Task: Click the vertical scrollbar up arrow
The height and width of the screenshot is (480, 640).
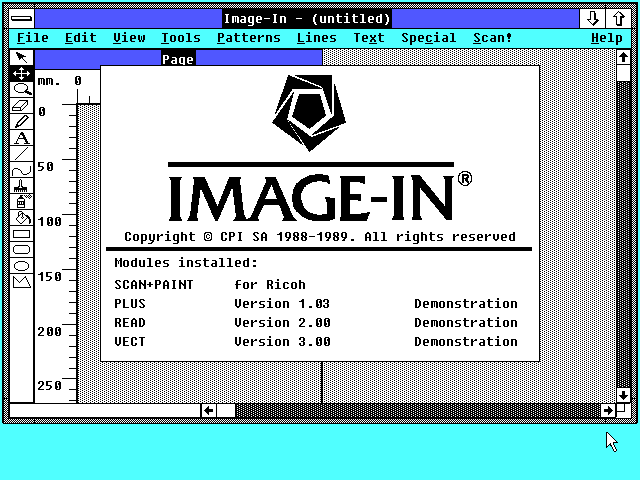Action: (623, 57)
